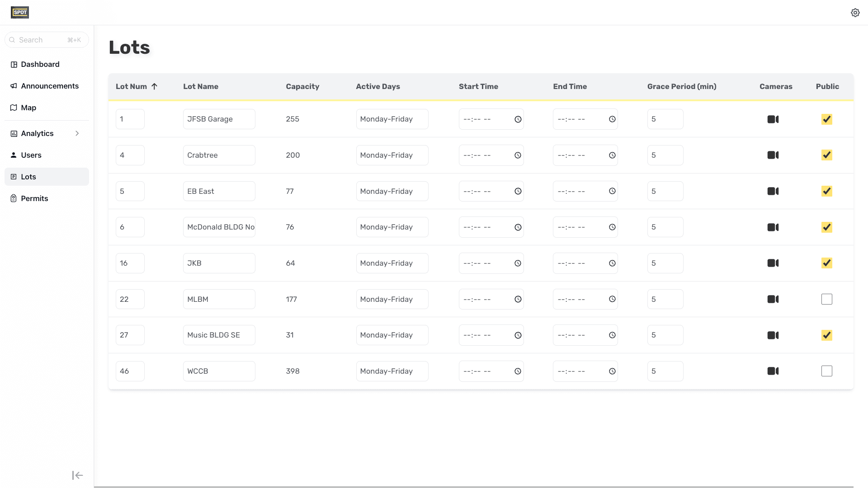Viewport: 868px width, 488px height.
Task: Navigate to Dashboard in the sidebar
Action: tap(40, 64)
